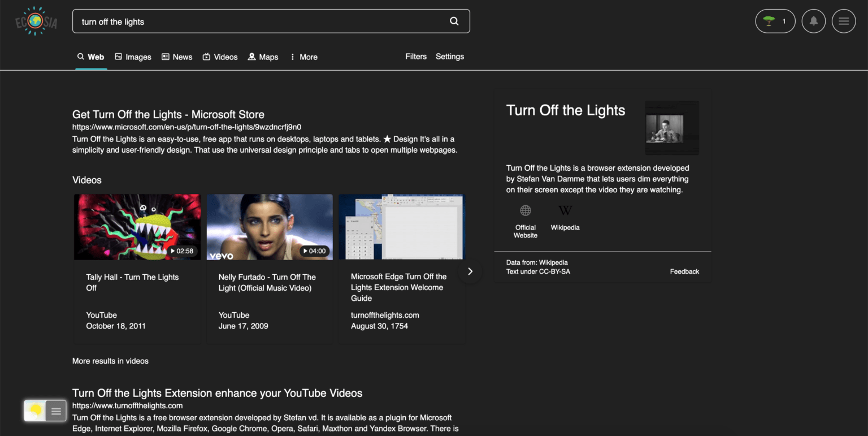Open the Filters option
868x436 pixels.
[x=416, y=57]
